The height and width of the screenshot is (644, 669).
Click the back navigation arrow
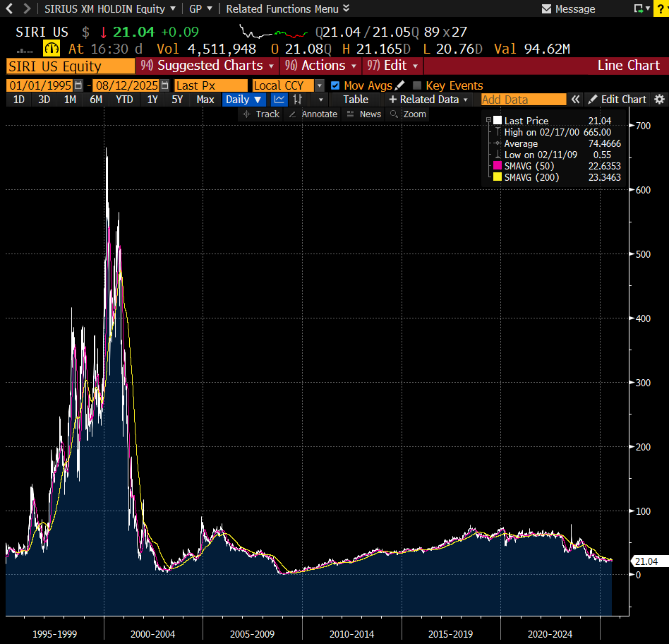(x=9, y=8)
